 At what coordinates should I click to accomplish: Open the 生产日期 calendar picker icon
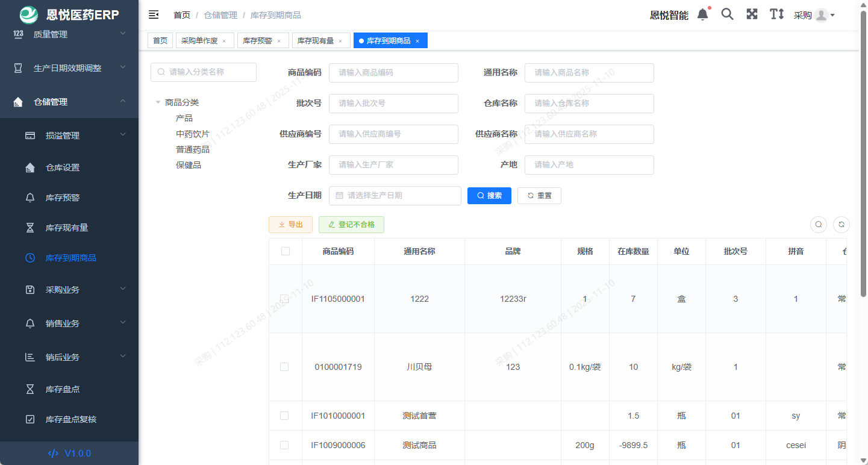[x=341, y=195]
